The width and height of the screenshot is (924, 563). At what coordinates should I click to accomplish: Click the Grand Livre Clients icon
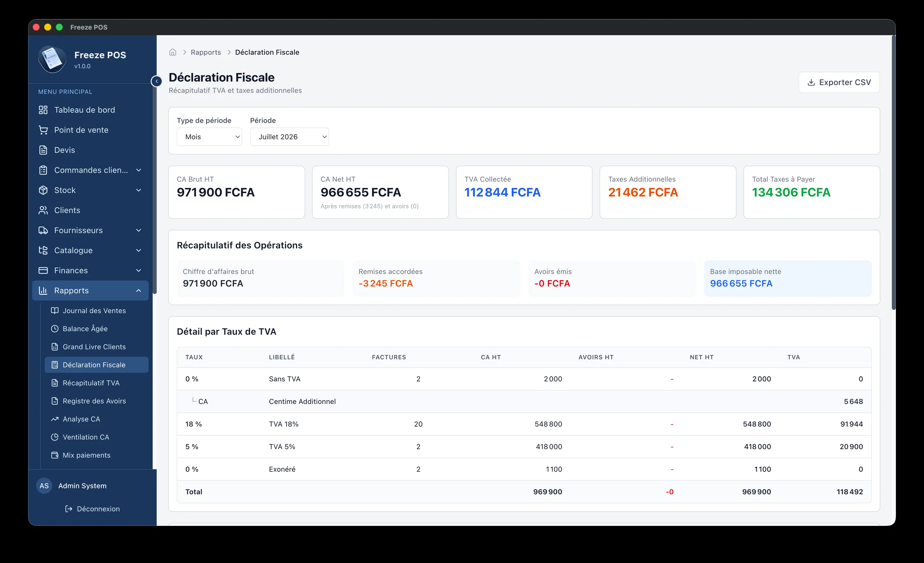coord(55,347)
